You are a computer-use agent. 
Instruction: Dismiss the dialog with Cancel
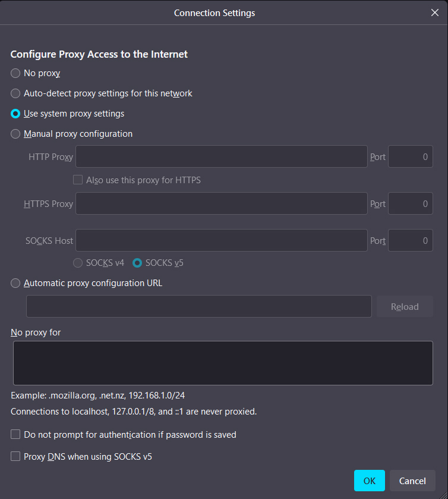tap(412, 481)
